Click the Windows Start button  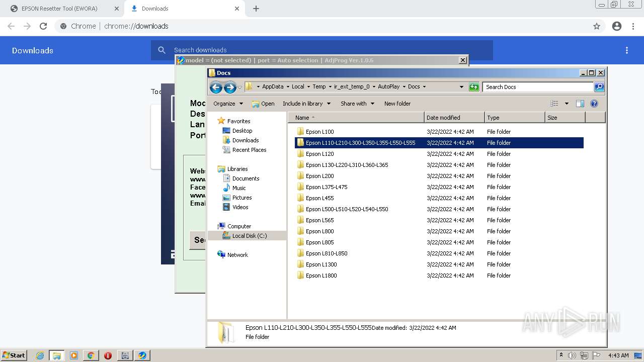tap(14, 355)
